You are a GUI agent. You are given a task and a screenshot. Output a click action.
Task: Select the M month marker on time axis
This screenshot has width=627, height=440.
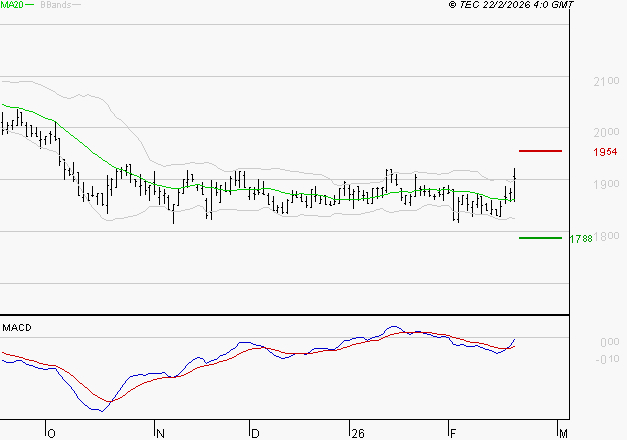click(x=563, y=433)
